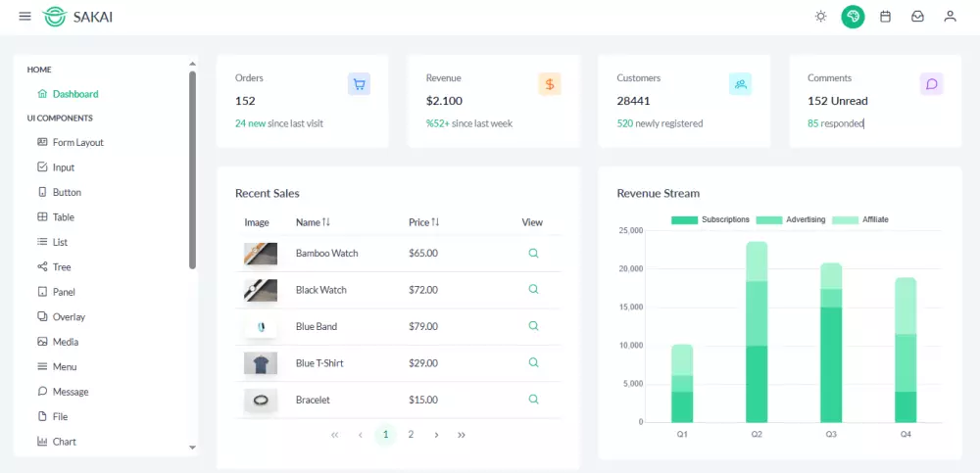Open Message in the sidebar
The width and height of the screenshot is (980, 473).
(x=63, y=392)
